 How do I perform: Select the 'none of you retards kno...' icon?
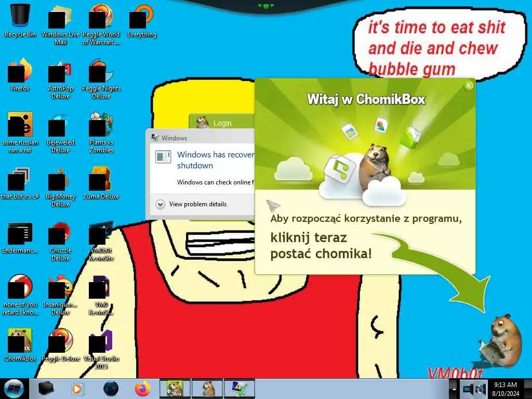(x=20, y=295)
